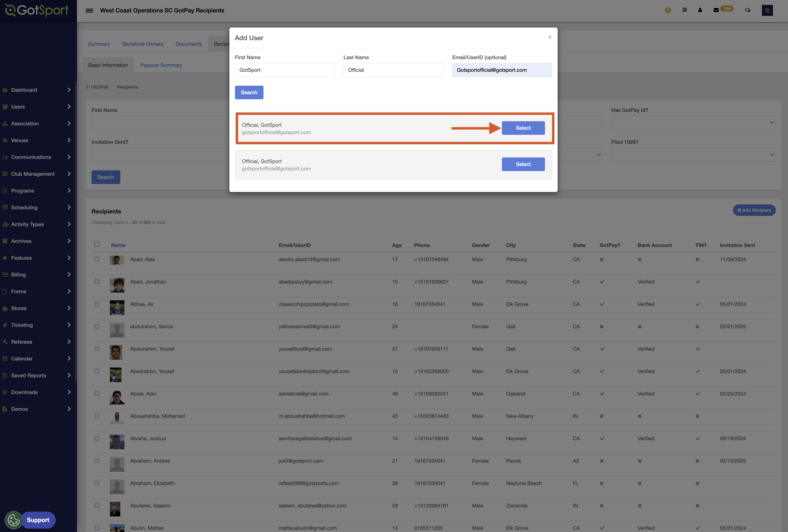
Task: Click the Billing card icon
Action: pyautogui.click(x=5, y=275)
